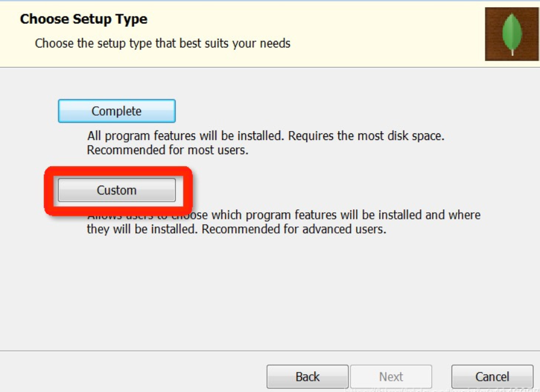Click the MongoDB leaf logo icon
Screen dimensions: 540x392
(511, 31)
